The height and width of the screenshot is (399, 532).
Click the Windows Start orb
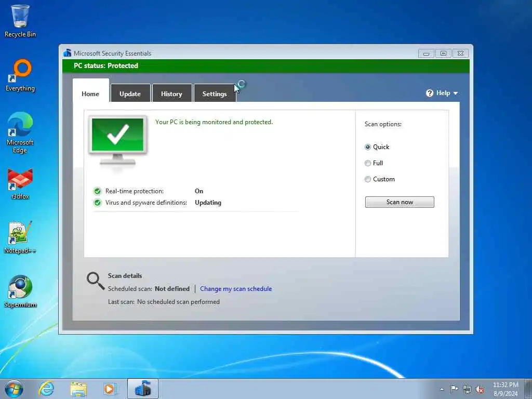click(14, 389)
